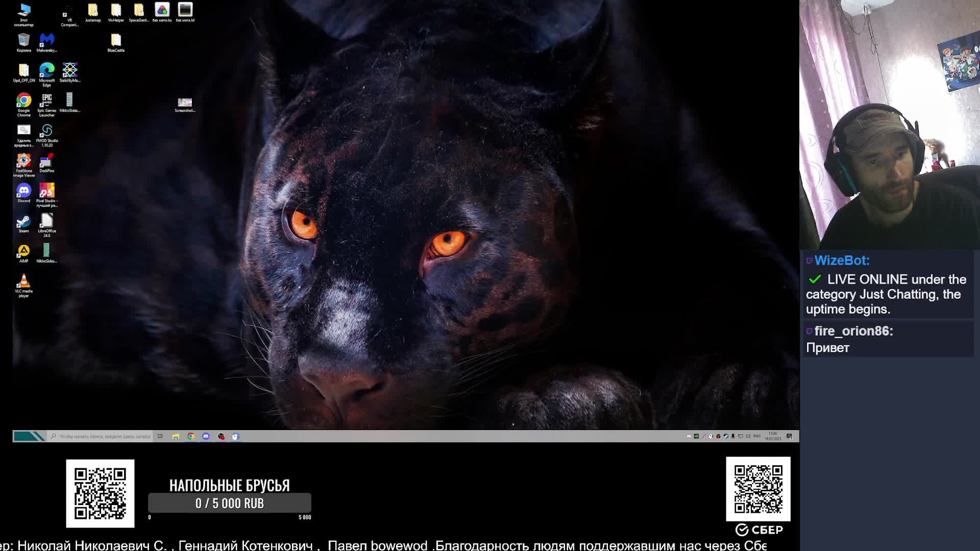Click the donation goal progress bar
This screenshot has width=980, height=551.
pyautogui.click(x=229, y=503)
